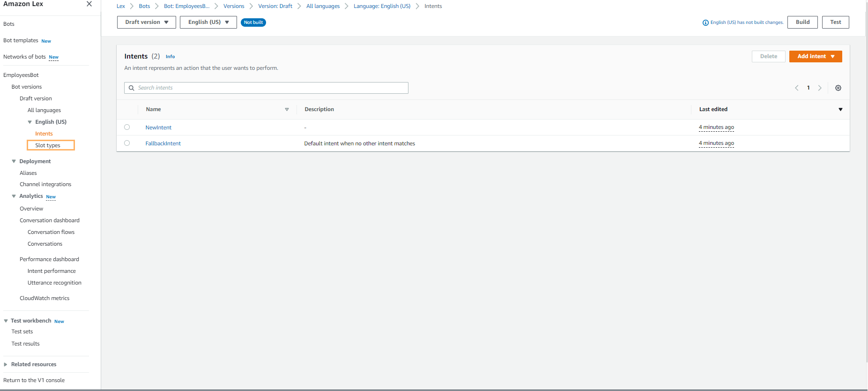Viewport: 868px width, 391px height.
Task: Click the Build button
Action: 802,22
